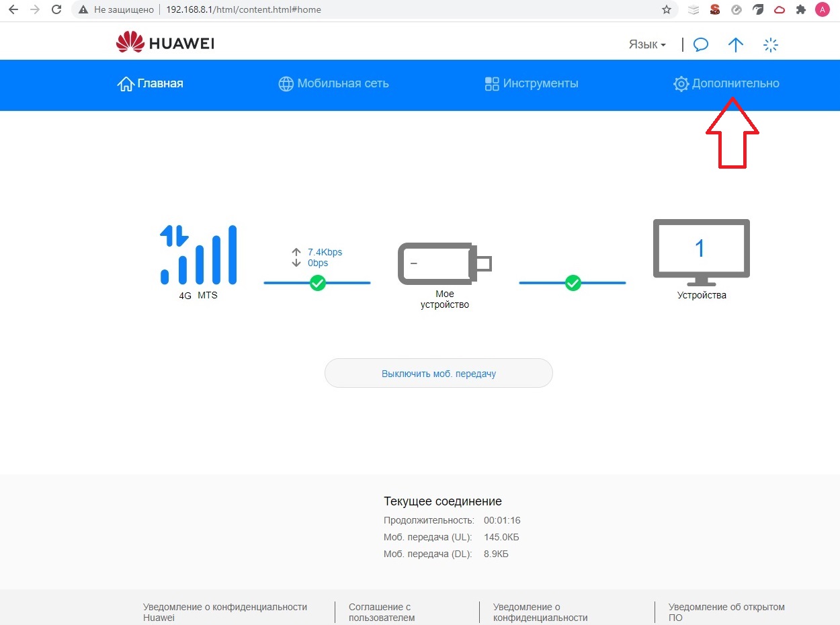This screenshot has height=625, width=840.
Task: Click the Мое устройство label
Action: 445,299
